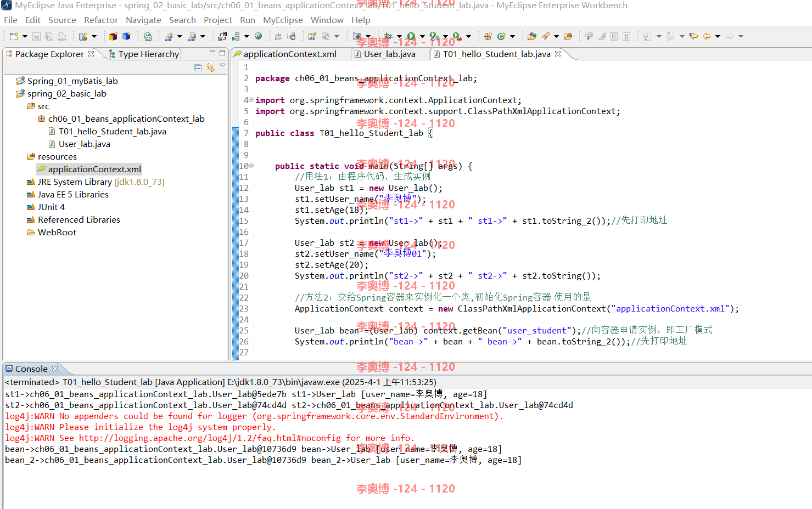Open the MyEclipse menu

(283, 20)
